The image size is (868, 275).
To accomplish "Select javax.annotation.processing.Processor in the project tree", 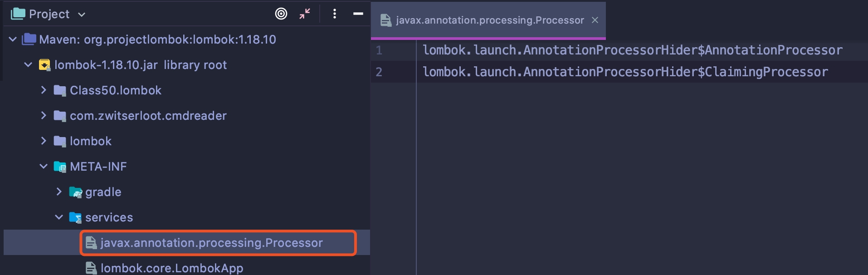I will tap(211, 243).
